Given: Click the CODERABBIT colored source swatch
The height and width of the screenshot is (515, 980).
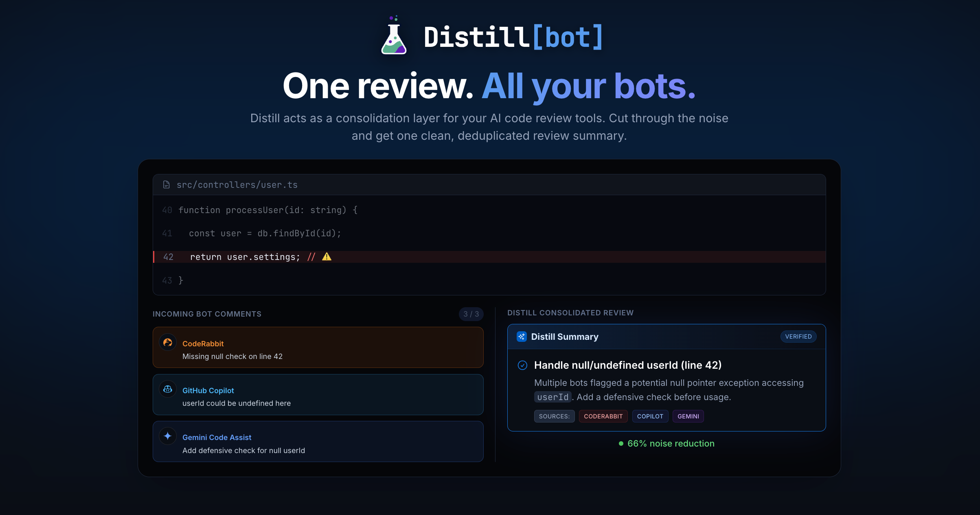Looking at the screenshot, I should (603, 416).
